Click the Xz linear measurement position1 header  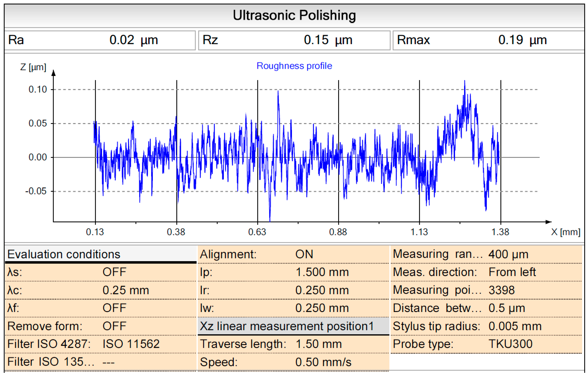coord(287,326)
